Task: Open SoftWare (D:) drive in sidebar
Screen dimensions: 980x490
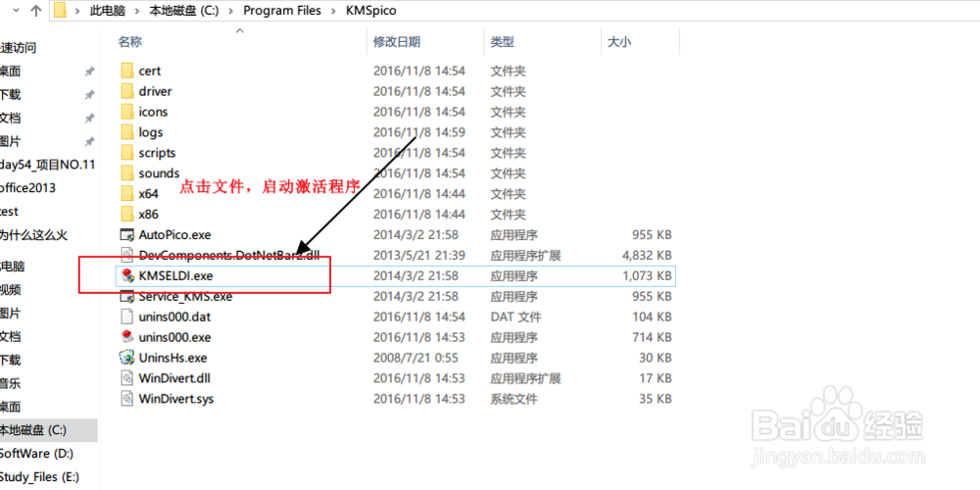Action: click(37, 453)
